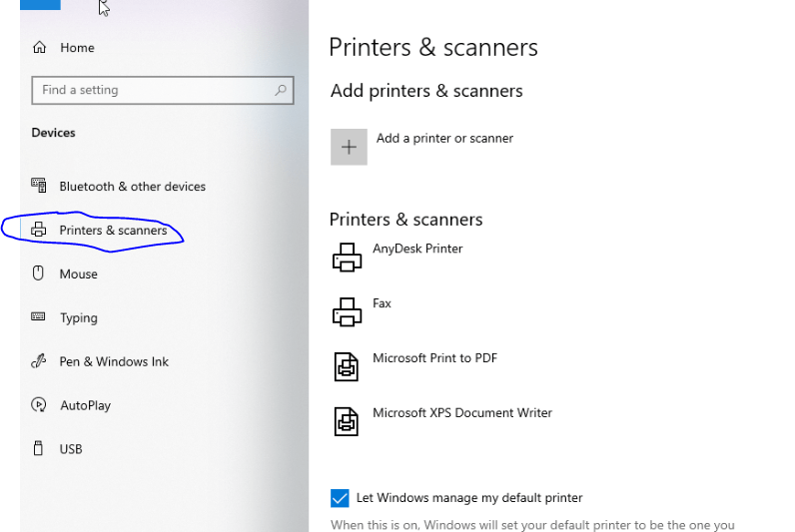The image size is (795, 532).
Task: Select Microsoft Print to PDF label
Action: coord(434,358)
